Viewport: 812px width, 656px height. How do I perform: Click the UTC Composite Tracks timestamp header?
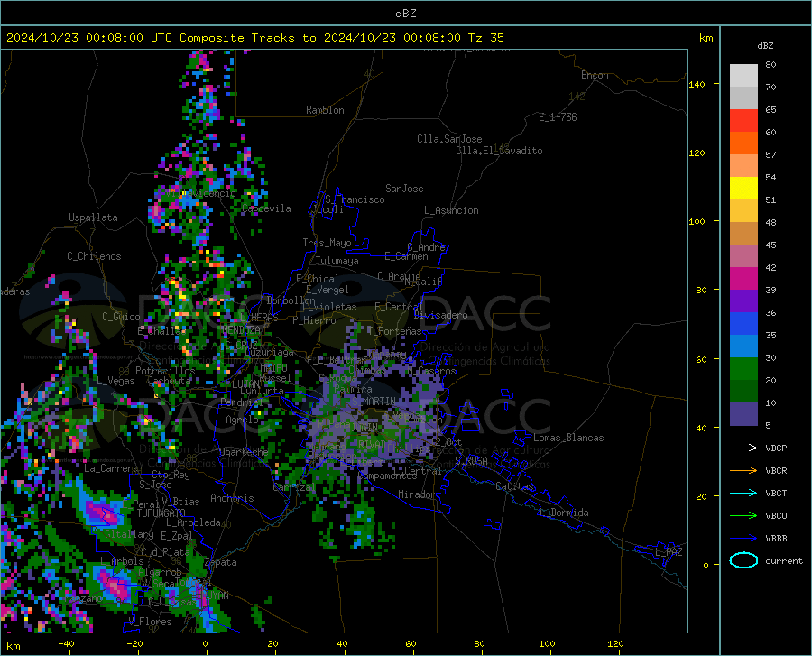point(255,38)
